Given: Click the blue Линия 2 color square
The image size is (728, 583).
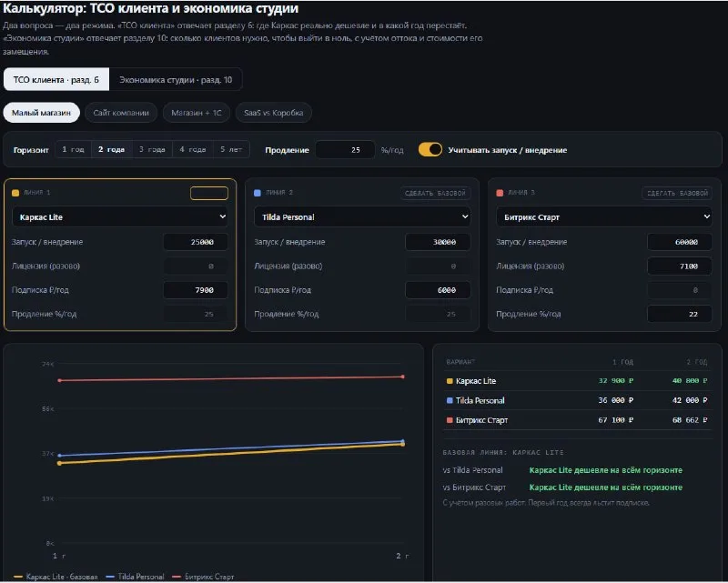Looking at the screenshot, I should click(x=258, y=193).
